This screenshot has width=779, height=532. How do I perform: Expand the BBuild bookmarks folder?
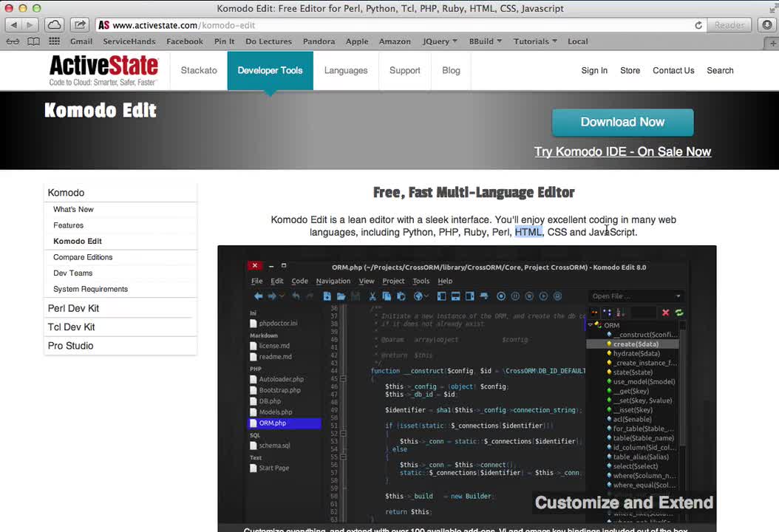[486, 41]
